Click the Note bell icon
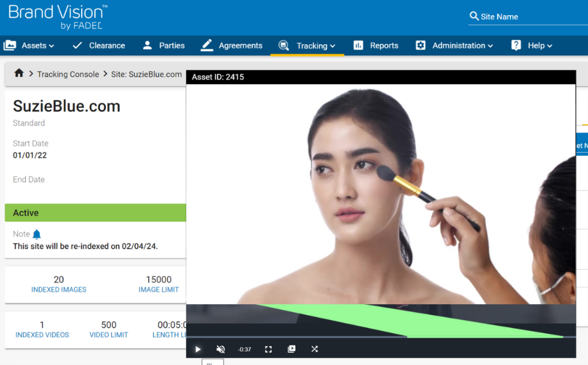 (x=36, y=234)
